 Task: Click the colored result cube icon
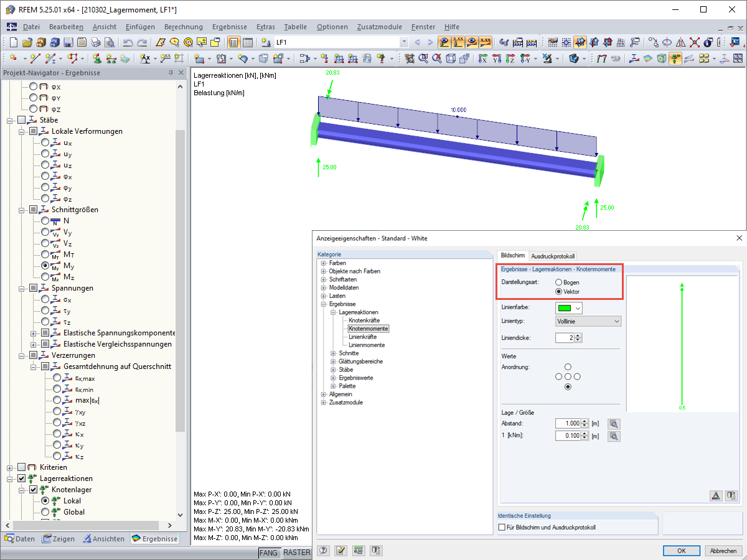(661, 58)
